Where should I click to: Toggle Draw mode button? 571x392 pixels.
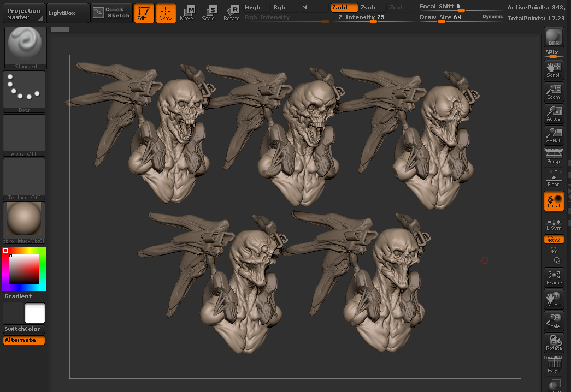click(x=166, y=14)
